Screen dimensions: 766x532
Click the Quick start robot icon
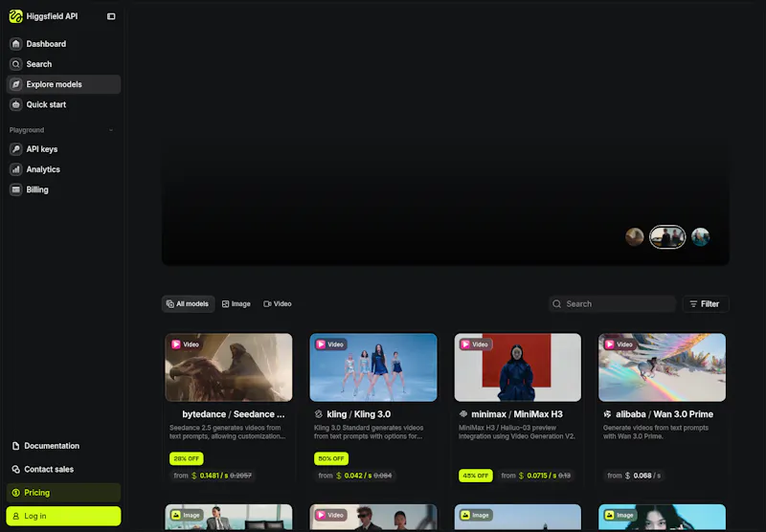15,104
